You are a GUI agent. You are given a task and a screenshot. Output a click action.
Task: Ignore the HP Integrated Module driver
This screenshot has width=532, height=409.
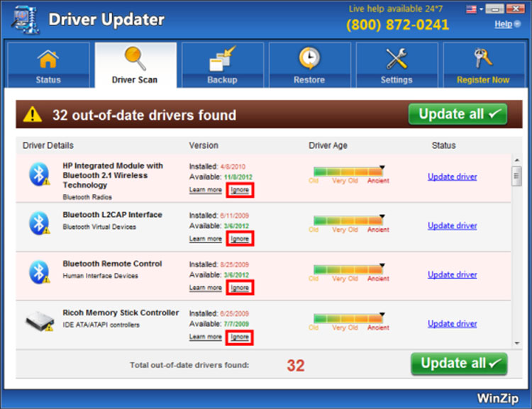tap(240, 190)
